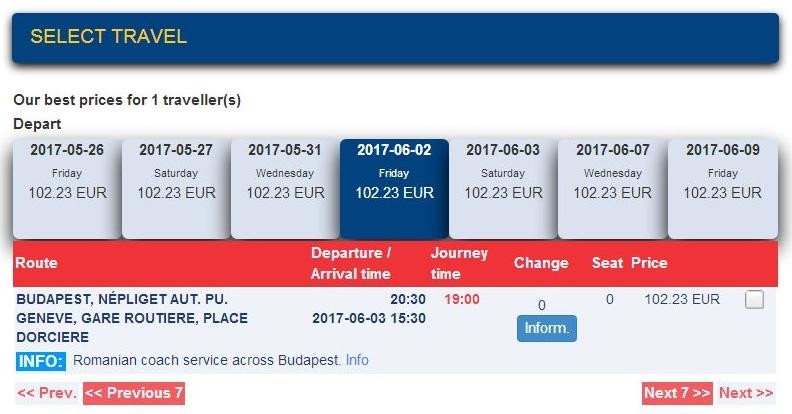Open the Info link after the coach notice
This screenshot has width=792, height=414.
[357, 360]
